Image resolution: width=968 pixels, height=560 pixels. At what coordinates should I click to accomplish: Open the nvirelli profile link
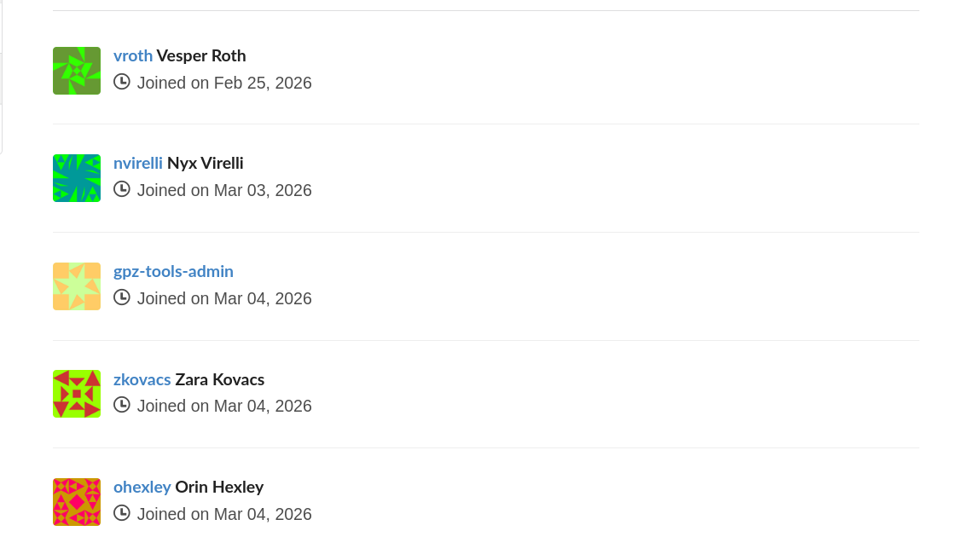pos(137,163)
